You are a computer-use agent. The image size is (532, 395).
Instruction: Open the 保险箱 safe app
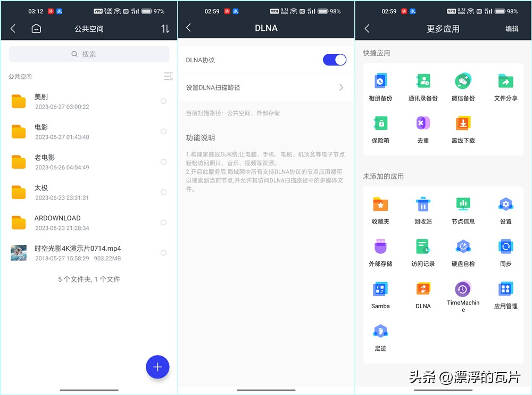[x=380, y=124]
